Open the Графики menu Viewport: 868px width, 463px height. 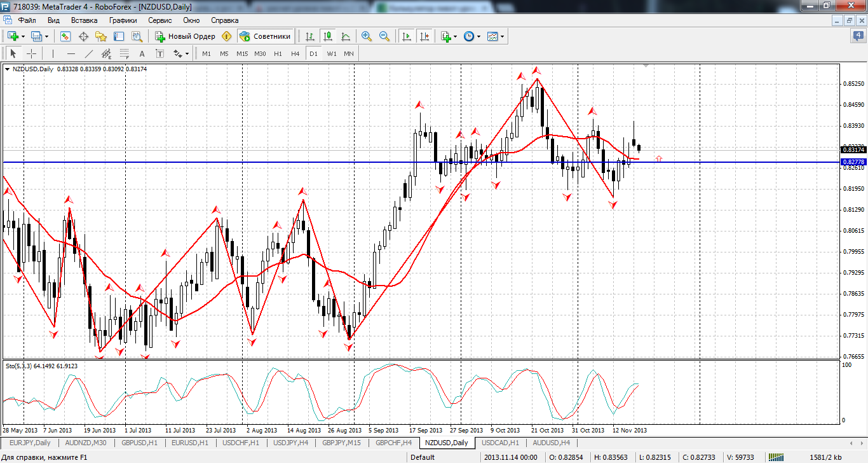[x=123, y=20]
